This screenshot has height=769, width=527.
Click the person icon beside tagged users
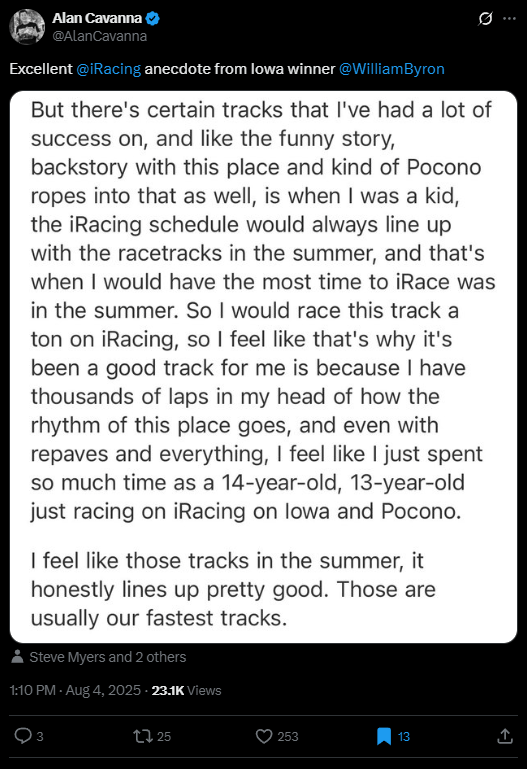point(18,657)
